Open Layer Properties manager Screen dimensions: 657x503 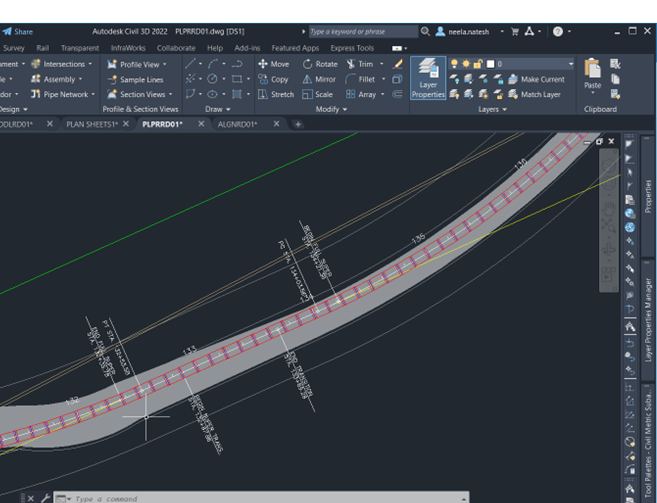point(428,78)
